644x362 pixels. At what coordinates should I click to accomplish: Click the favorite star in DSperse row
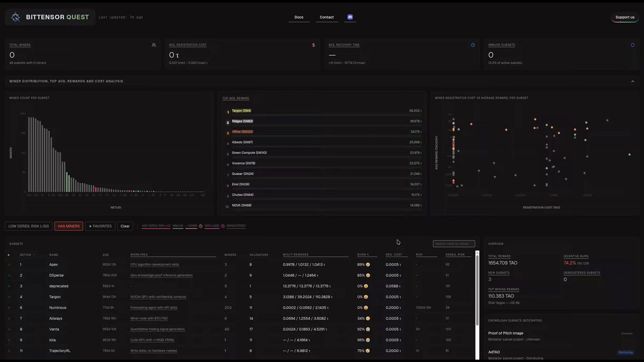tap(9, 275)
